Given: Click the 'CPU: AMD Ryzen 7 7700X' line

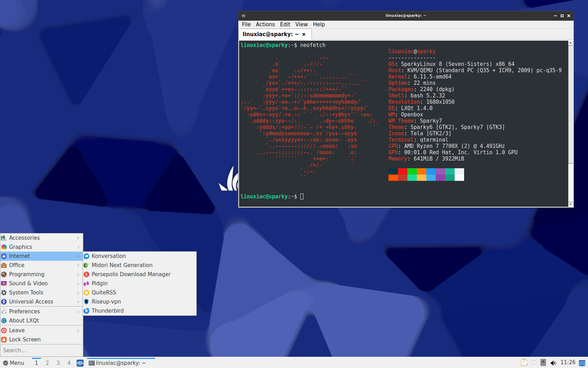Looking at the screenshot, I should click(x=447, y=146).
